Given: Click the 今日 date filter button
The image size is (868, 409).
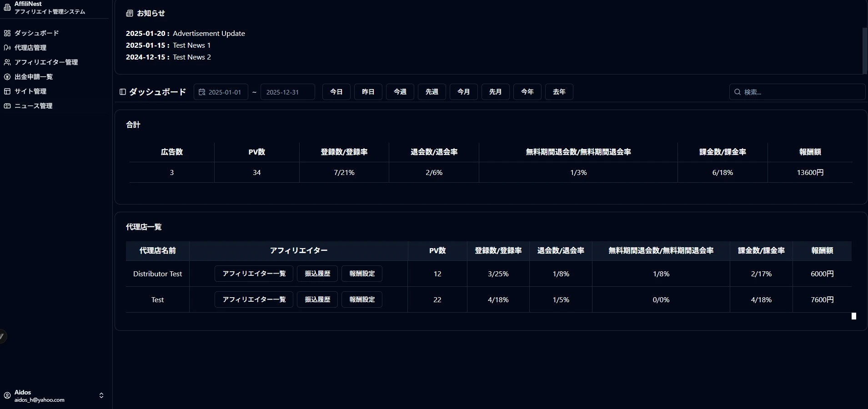Looking at the screenshot, I should tap(336, 92).
